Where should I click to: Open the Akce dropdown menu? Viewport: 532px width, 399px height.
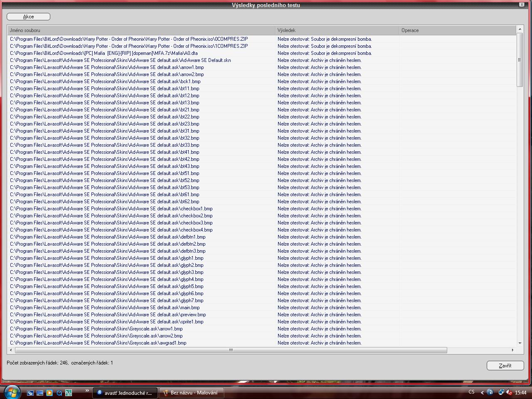(28, 17)
